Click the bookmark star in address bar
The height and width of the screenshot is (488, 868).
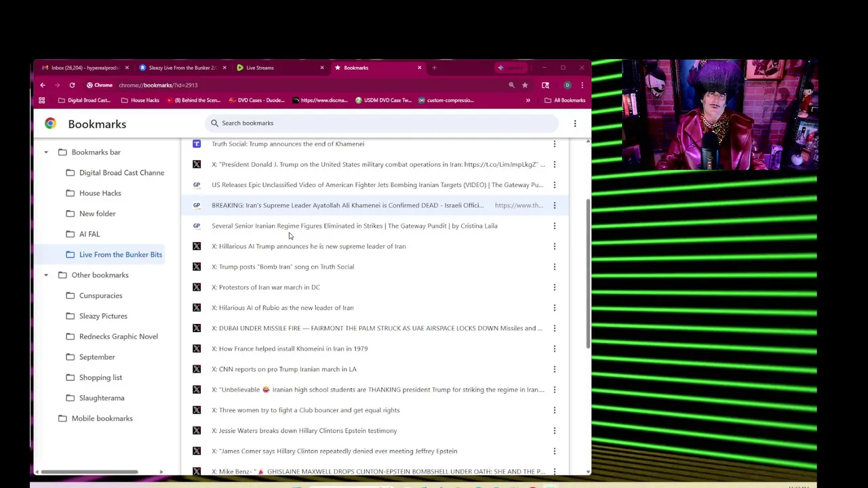point(525,85)
